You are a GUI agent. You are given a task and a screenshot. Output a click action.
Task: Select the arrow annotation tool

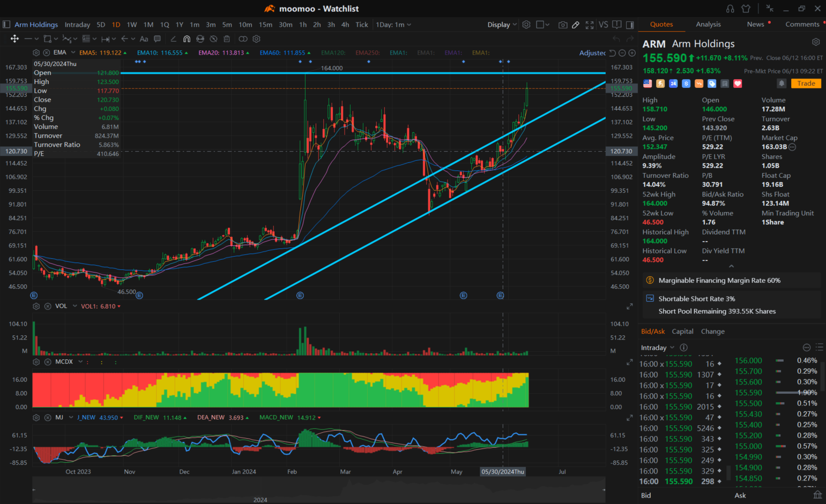124,39
